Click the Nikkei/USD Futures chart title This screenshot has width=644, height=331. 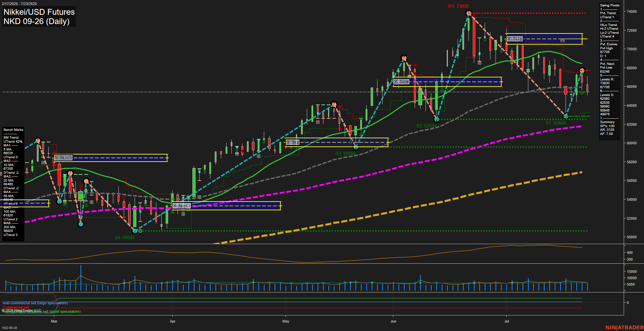[x=39, y=12]
